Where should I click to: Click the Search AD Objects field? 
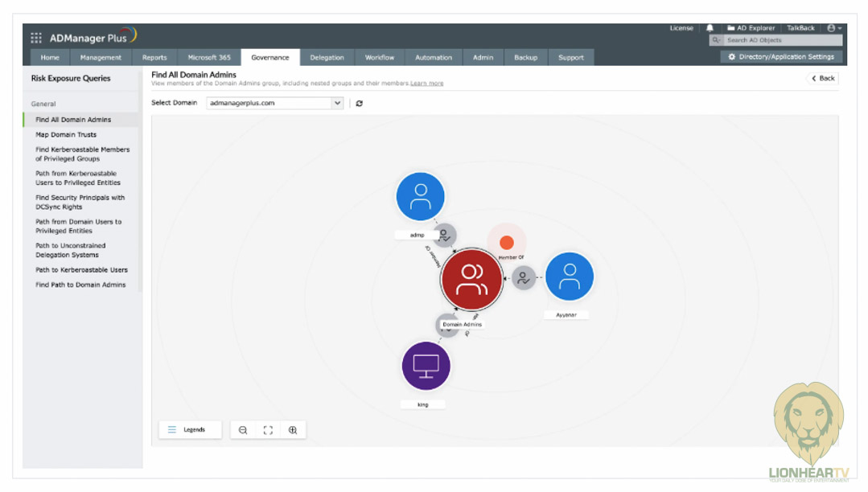pyautogui.click(x=780, y=40)
